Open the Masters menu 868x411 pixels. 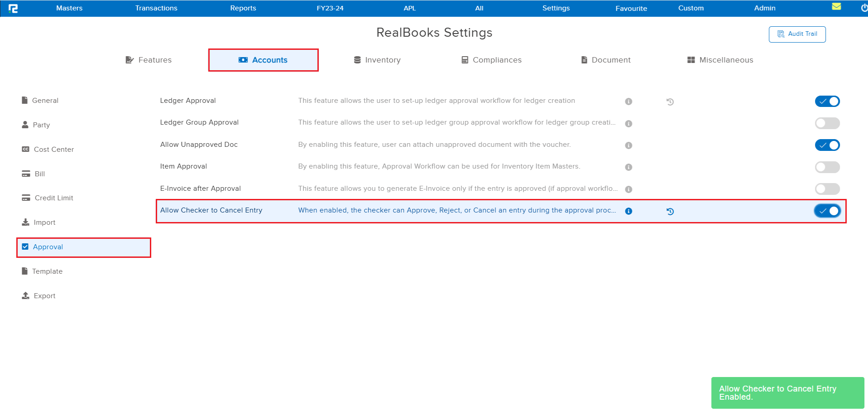tap(69, 8)
